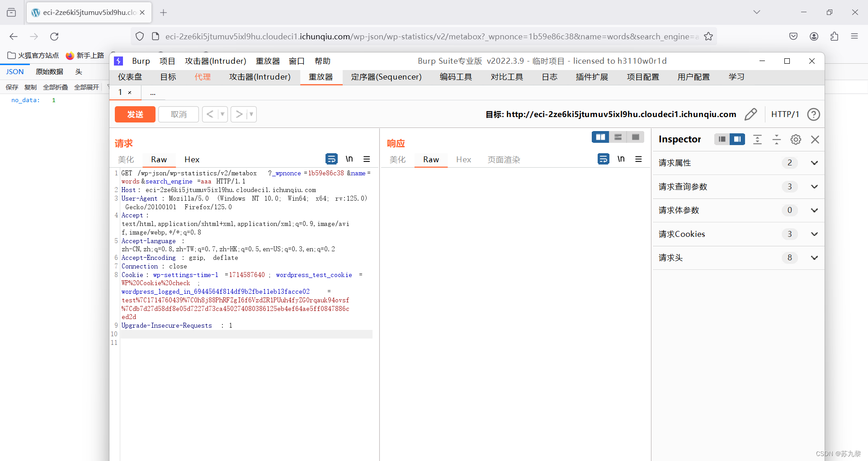The width and height of the screenshot is (868, 461).
Task: Open Firefox Pocket save icon
Action: point(793,37)
